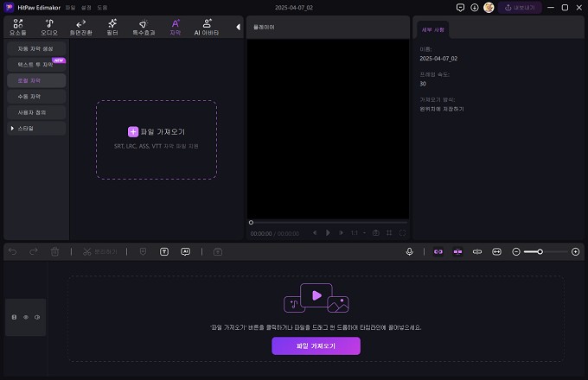
Task: Enter fullscreen preview mode
Action: point(402,233)
